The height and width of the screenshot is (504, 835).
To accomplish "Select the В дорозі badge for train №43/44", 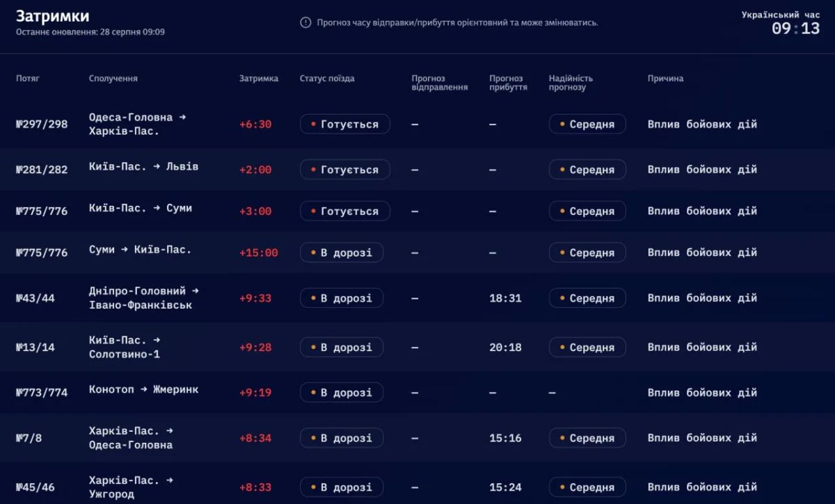I will coord(342,298).
